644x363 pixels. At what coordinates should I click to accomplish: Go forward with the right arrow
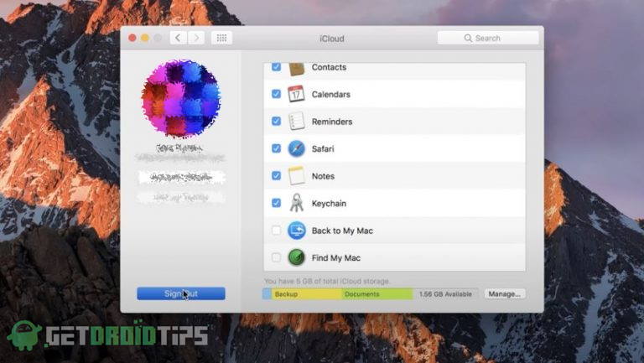(x=196, y=39)
